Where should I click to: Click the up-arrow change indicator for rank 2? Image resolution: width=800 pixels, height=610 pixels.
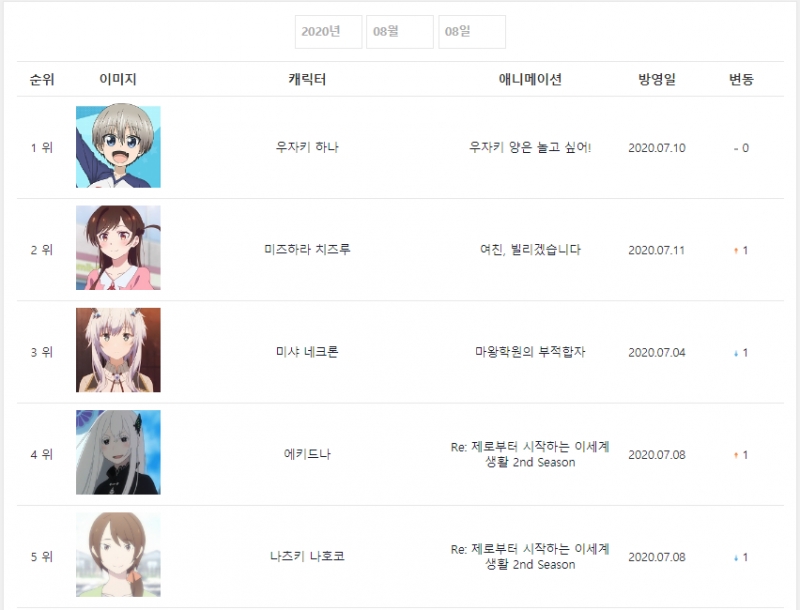click(736, 250)
